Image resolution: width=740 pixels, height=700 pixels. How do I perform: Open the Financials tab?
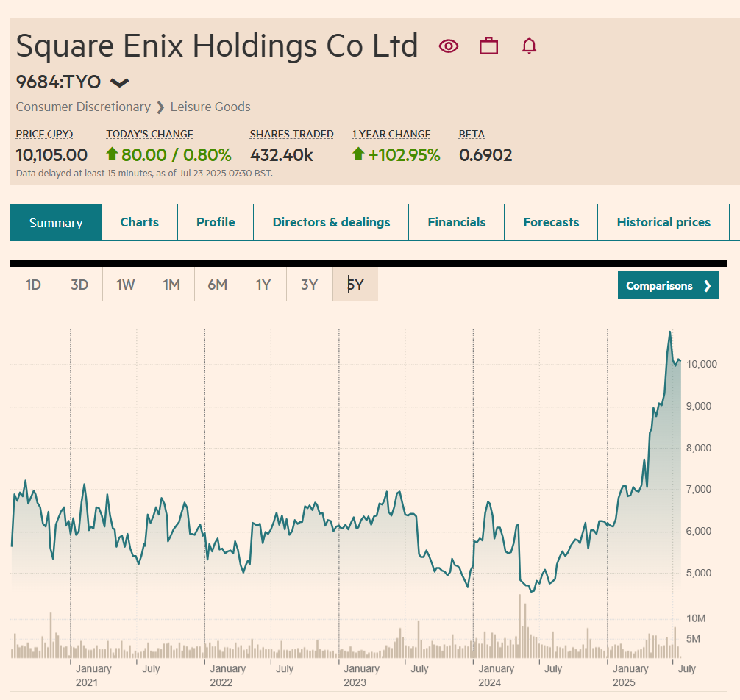click(456, 223)
